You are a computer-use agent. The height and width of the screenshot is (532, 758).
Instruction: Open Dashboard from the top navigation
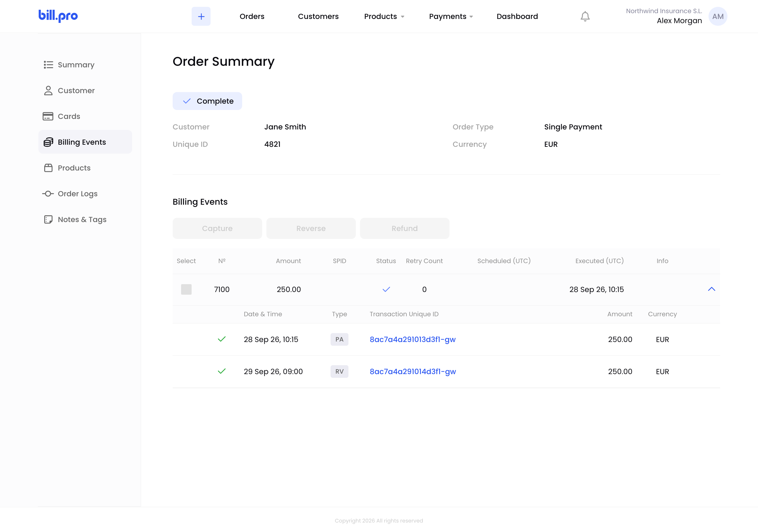click(x=517, y=16)
